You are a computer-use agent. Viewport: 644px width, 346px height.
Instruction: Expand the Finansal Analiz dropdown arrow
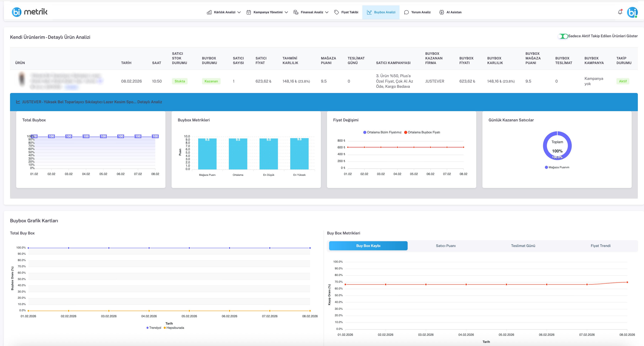327,12
